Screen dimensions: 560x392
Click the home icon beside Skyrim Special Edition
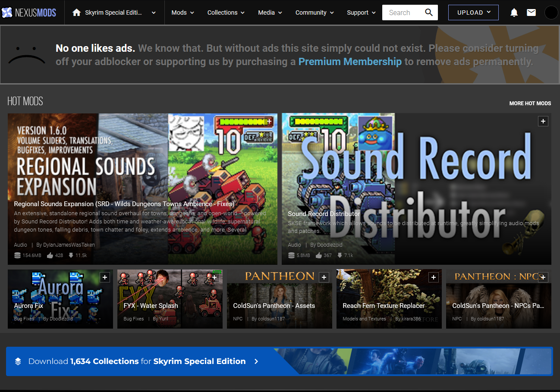pos(77,13)
